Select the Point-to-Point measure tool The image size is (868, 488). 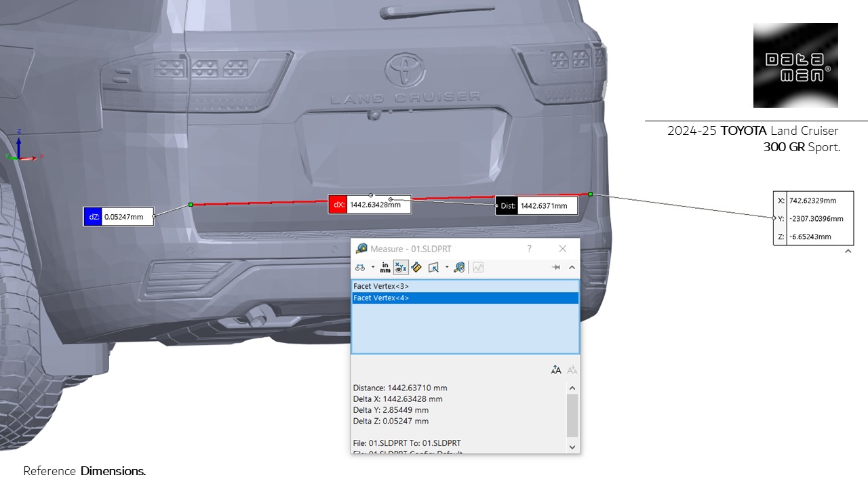[x=416, y=268]
